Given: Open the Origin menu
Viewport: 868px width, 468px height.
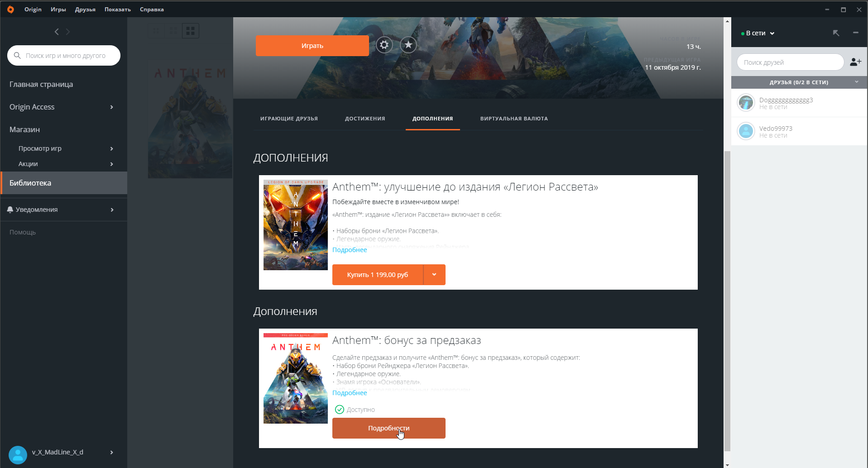Looking at the screenshot, I should [x=33, y=10].
